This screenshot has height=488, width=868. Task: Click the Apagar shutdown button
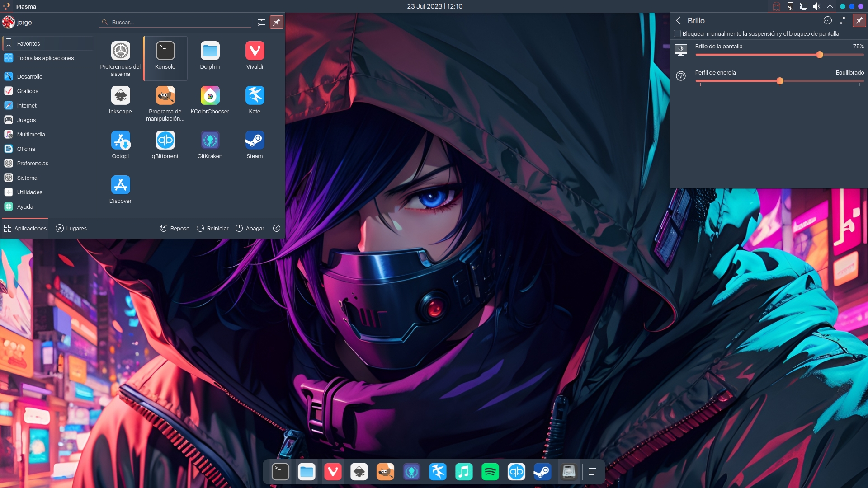[x=250, y=228]
